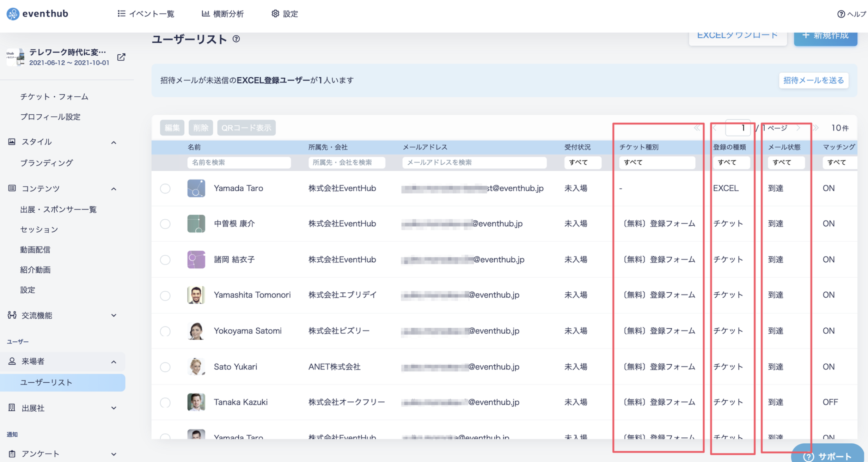This screenshot has height=462, width=868.
Task: Select the Yamada Taro row checkbox
Action: pyautogui.click(x=165, y=188)
